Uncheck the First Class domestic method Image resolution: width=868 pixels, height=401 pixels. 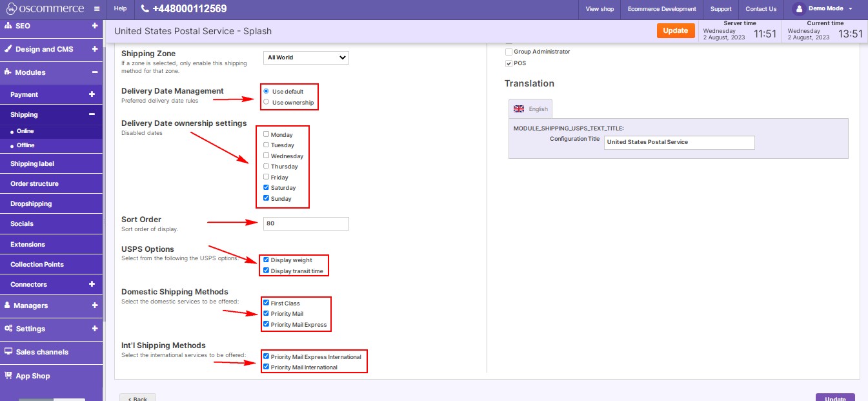tap(266, 303)
